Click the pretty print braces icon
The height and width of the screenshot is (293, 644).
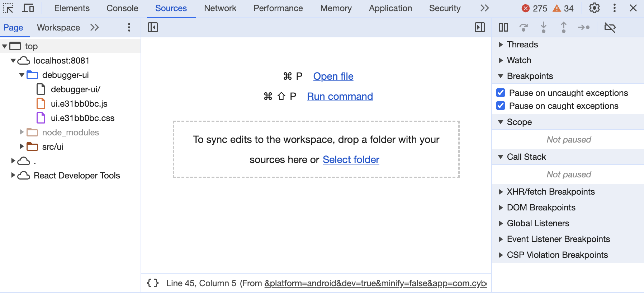pyautogui.click(x=153, y=283)
